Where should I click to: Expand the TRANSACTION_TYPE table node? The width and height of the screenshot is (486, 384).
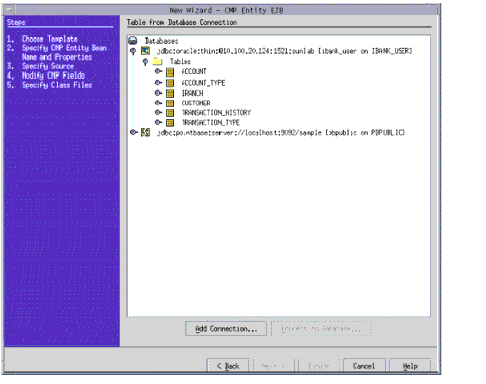click(x=158, y=122)
